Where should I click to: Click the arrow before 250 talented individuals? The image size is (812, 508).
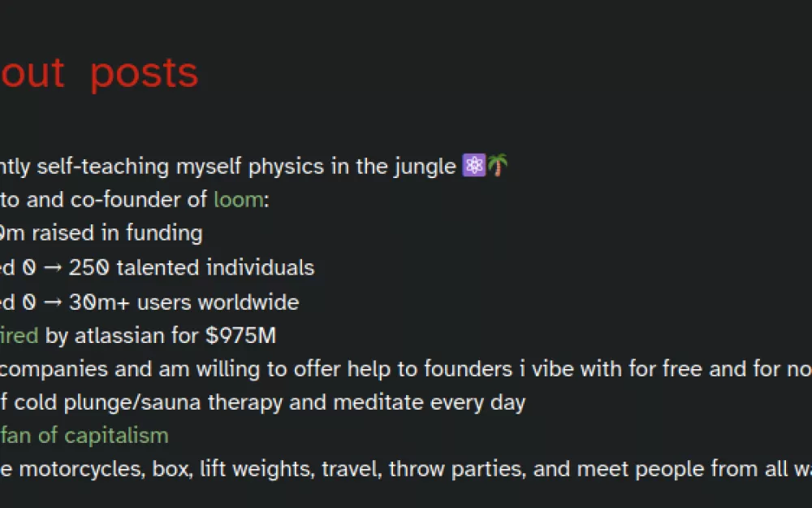tap(52, 268)
